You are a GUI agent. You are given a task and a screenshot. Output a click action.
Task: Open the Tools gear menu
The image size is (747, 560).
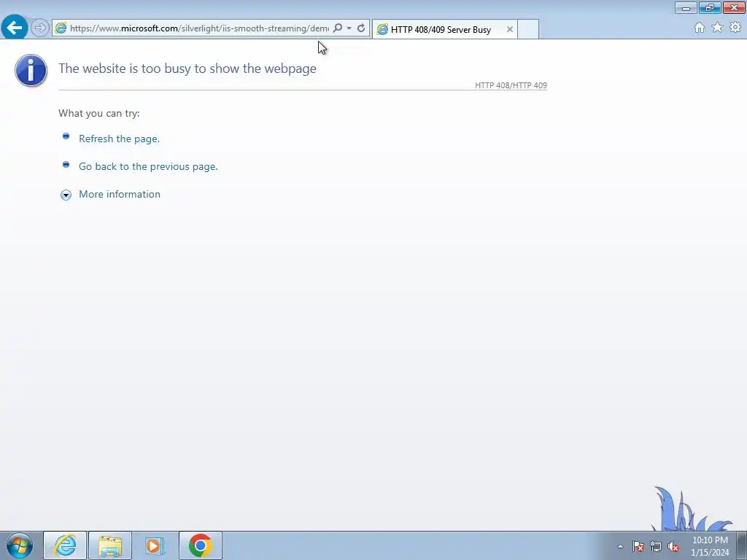[x=735, y=28]
